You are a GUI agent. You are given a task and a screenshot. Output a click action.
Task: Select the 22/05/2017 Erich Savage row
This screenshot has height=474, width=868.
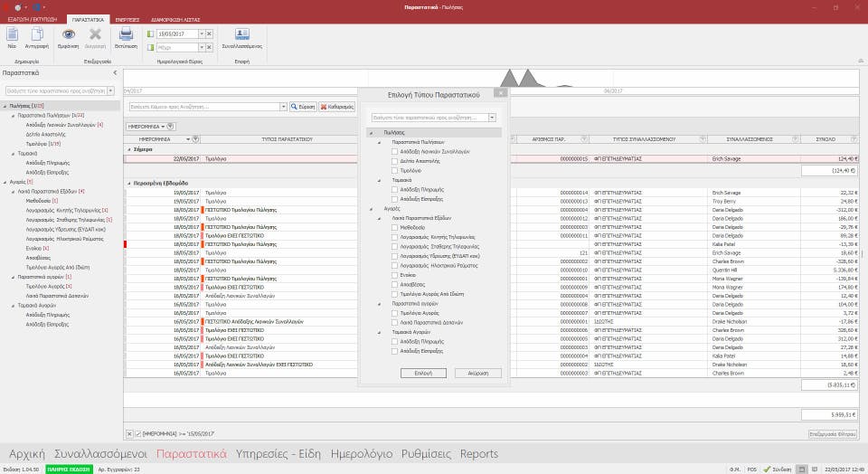[491, 159]
